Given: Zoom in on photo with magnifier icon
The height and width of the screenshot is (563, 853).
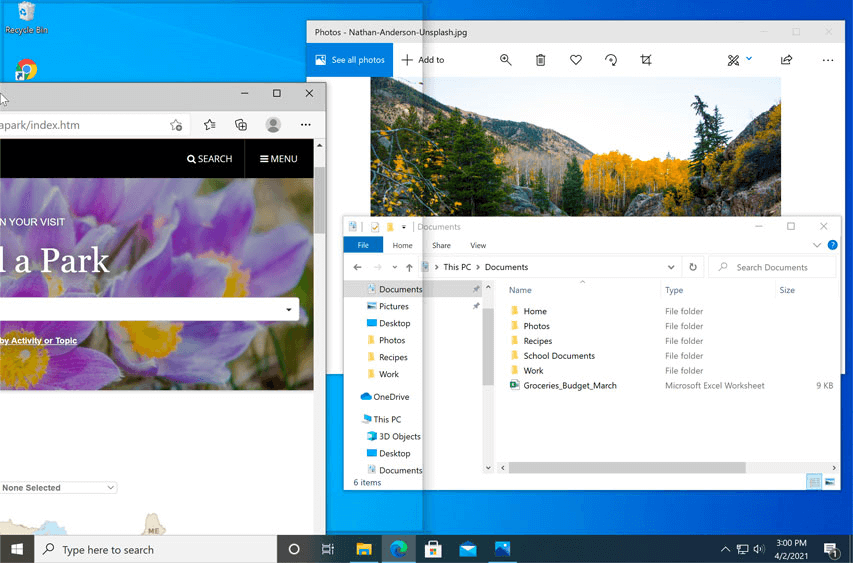Looking at the screenshot, I should (506, 60).
